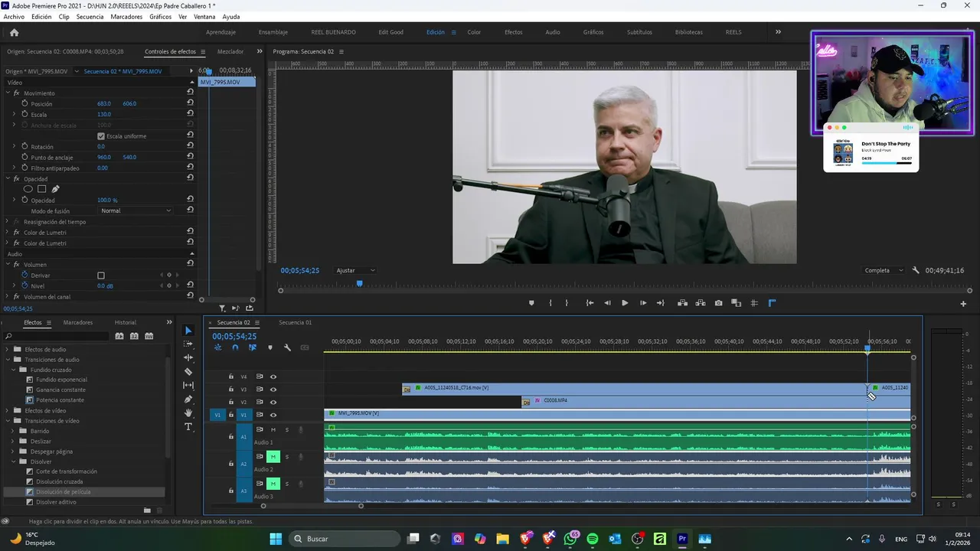Step forward one frame
Image resolution: width=980 pixels, height=551 pixels.
click(x=642, y=303)
